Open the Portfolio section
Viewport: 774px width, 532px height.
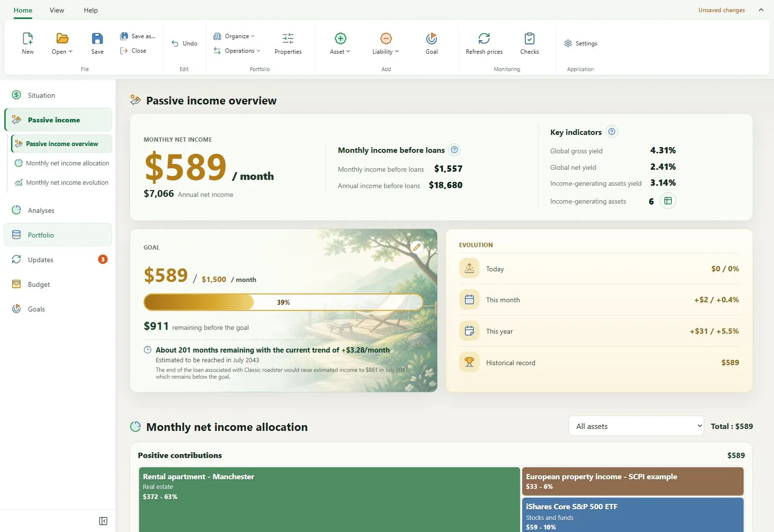click(x=58, y=235)
